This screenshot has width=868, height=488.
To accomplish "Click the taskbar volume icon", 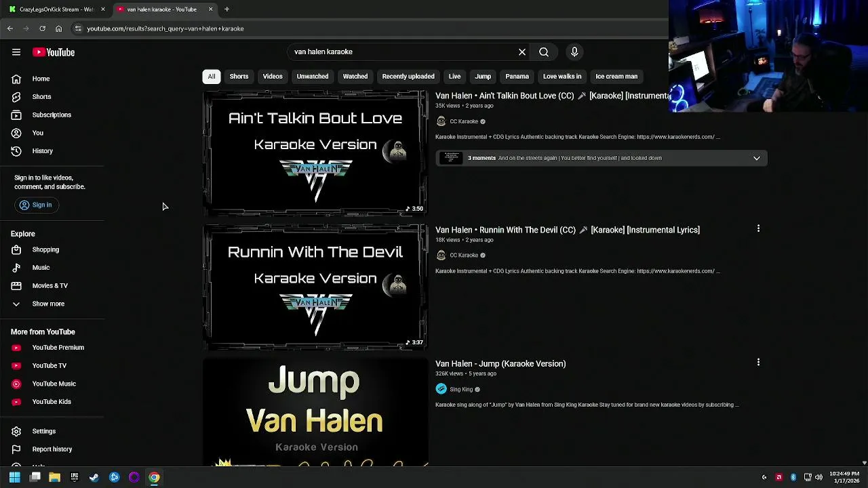I will click(818, 477).
